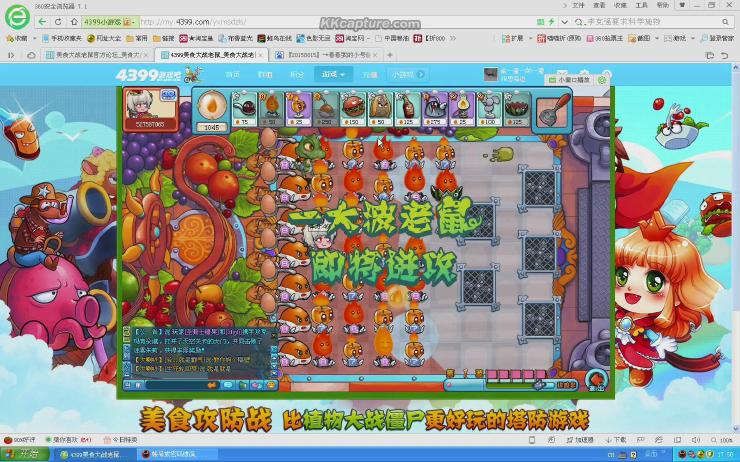Screen dimensions: 740x462
Task: Open the 工具 menu
Action: point(641,5)
